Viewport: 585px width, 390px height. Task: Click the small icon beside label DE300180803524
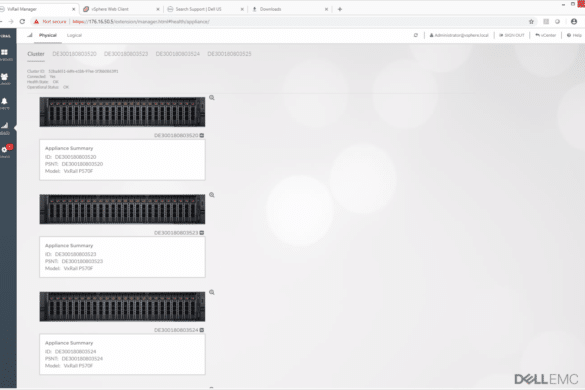pos(202,330)
